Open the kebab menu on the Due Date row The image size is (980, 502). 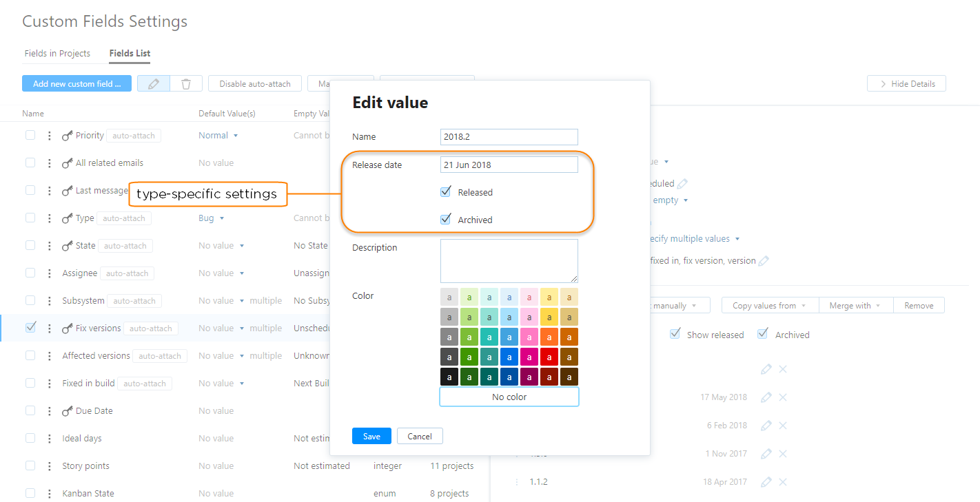[49, 410]
